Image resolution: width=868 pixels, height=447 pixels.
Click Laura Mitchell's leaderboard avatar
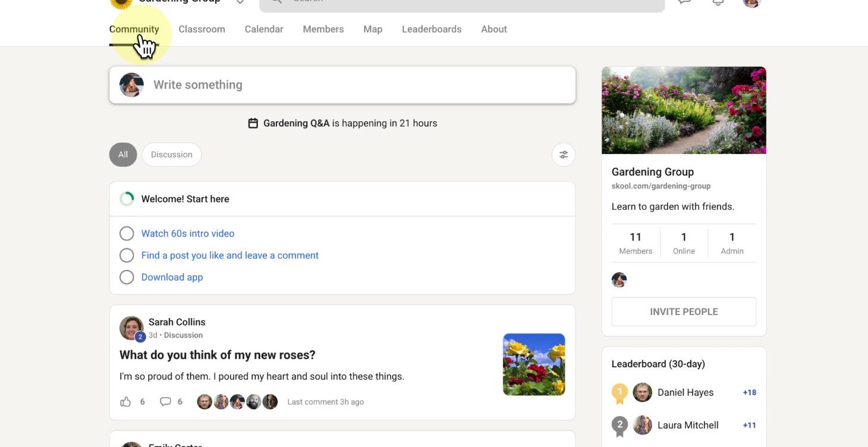(642, 425)
